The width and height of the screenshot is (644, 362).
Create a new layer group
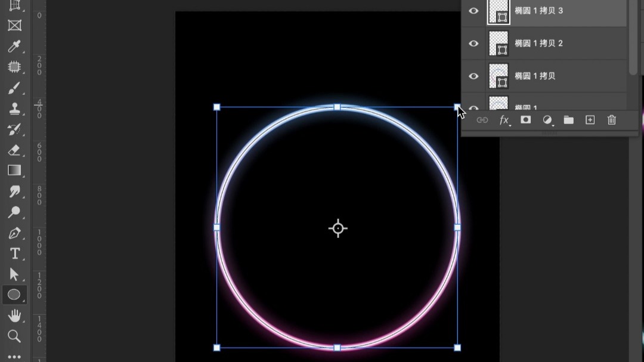[569, 120]
